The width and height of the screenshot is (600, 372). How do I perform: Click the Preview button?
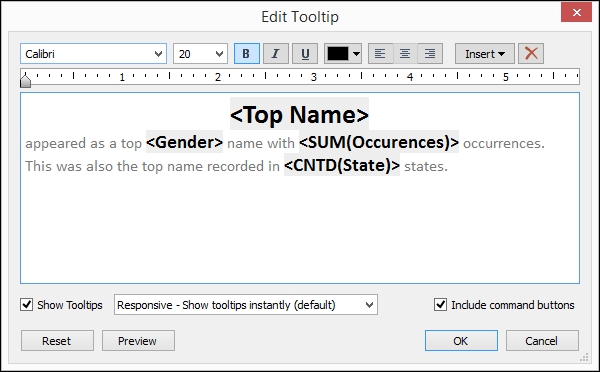pos(138,341)
